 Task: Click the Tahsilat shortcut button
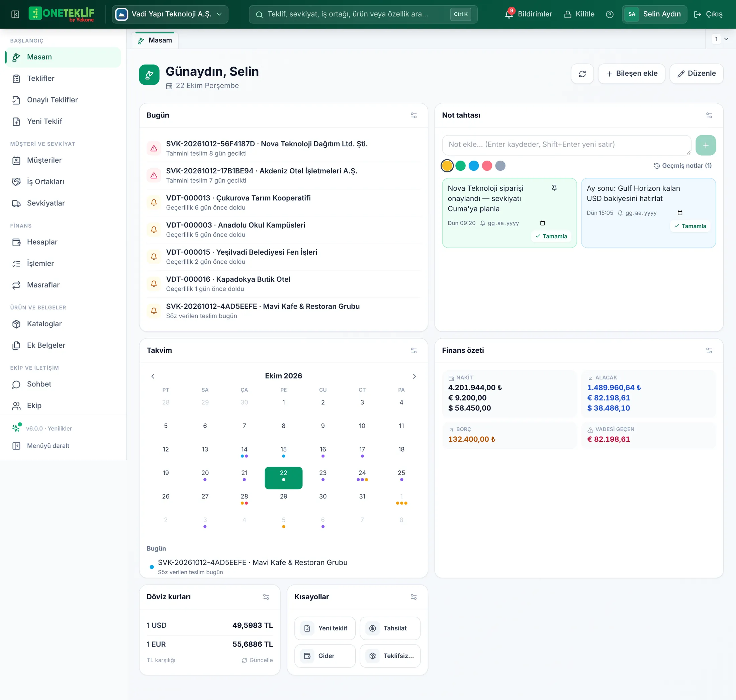pos(390,628)
